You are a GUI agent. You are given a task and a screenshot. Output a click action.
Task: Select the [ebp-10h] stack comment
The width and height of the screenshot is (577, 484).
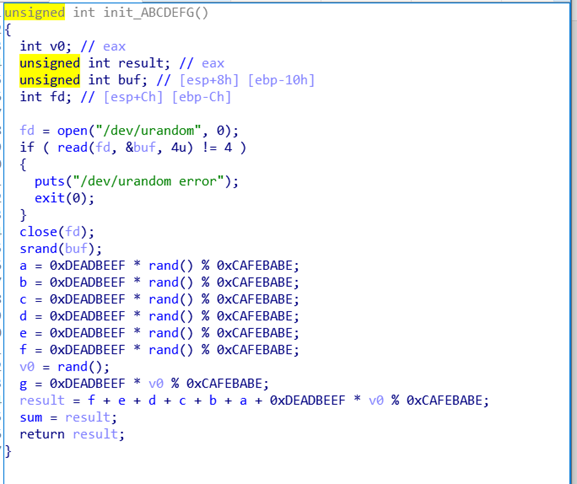[x=281, y=80]
